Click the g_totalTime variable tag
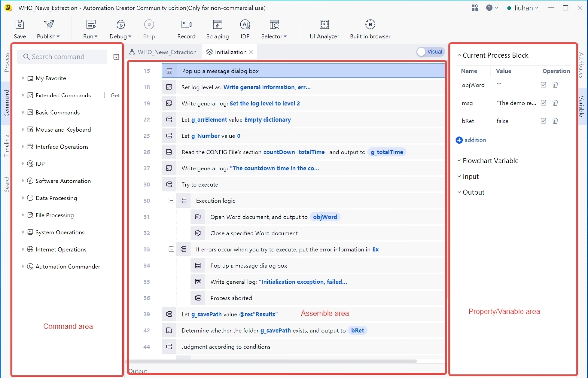The image size is (588, 378). click(387, 152)
